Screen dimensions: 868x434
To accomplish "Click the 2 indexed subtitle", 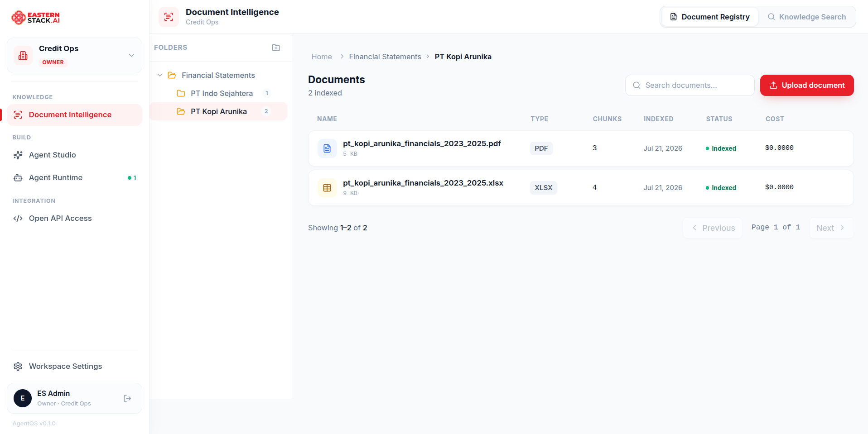I will pos(325,93).
